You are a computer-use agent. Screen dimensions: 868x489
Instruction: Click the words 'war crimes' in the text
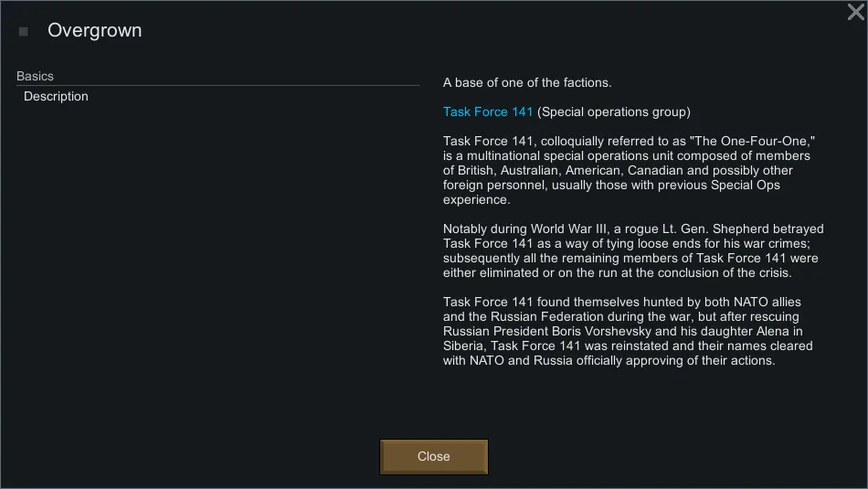point(785,244)
